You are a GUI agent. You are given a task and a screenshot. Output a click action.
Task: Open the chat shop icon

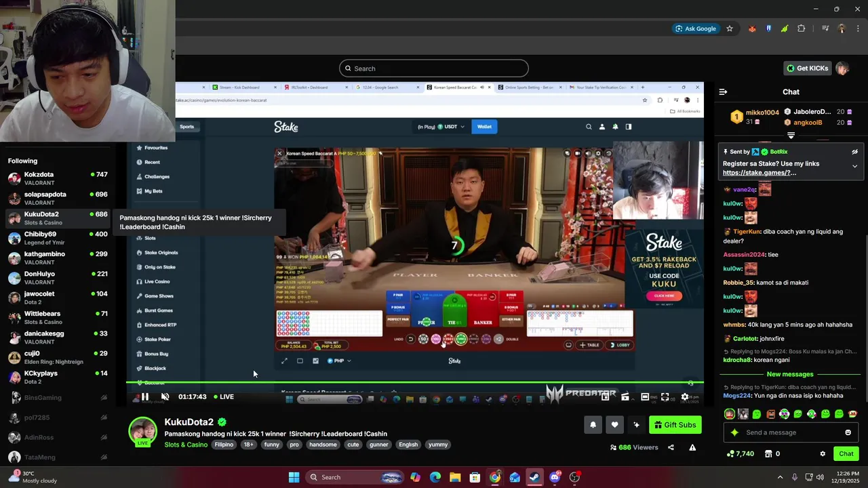(768, 454)
